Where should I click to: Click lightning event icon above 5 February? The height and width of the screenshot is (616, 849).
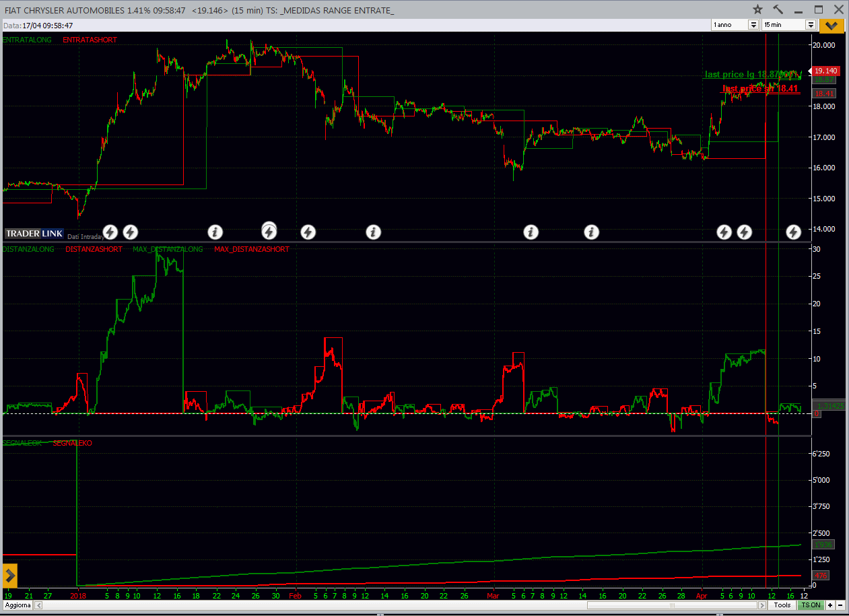point(308,233)
